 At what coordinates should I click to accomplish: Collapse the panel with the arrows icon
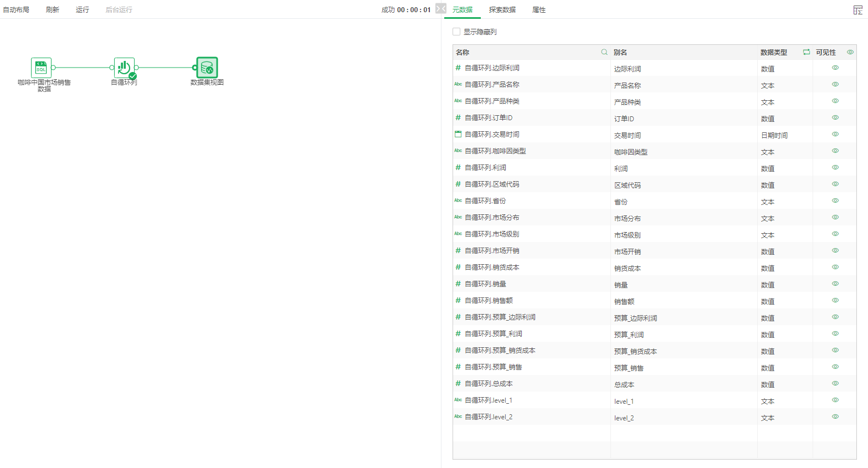coord(441,9)
